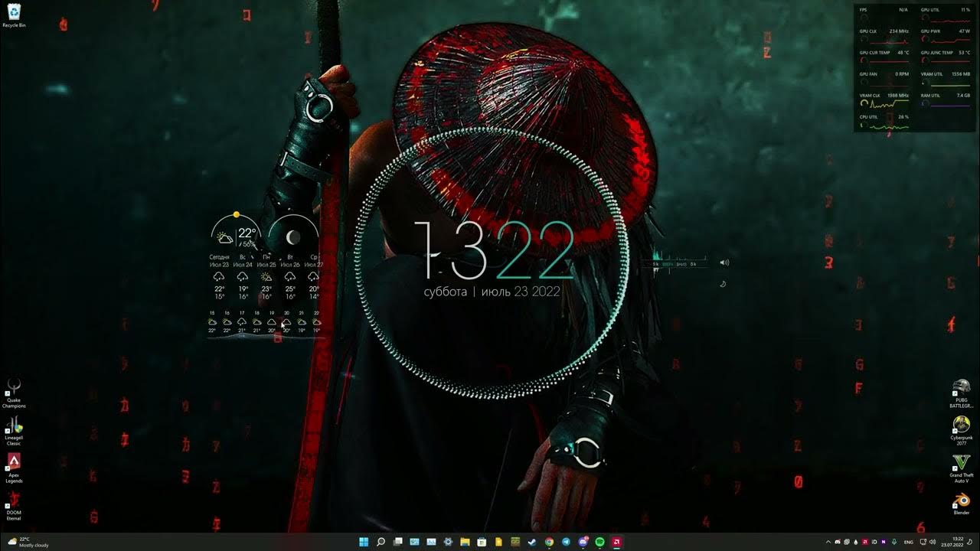
Task: Click the current weather 22° gauge
Action: pyautogui.click(x=236, y=230)
